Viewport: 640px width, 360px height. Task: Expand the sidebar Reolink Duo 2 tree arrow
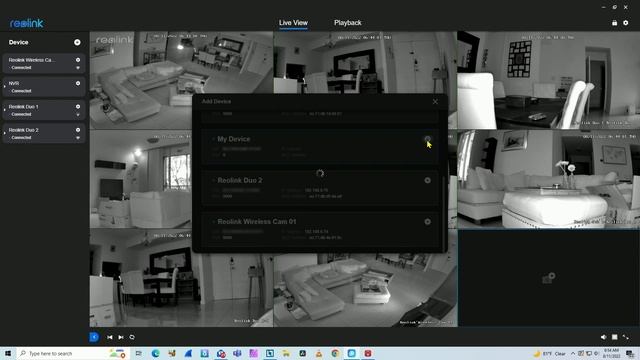click(x=4, y=133)
